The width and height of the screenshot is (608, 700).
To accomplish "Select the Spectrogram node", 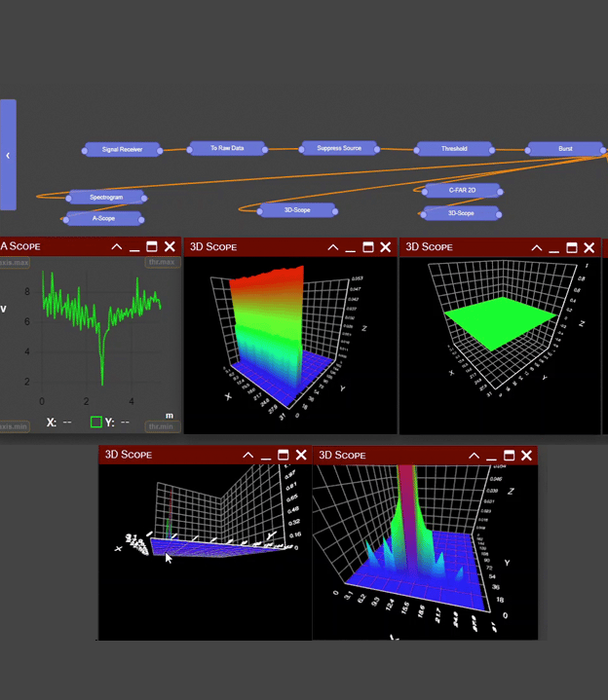I will pyautogui.click(x=106, y=198).
